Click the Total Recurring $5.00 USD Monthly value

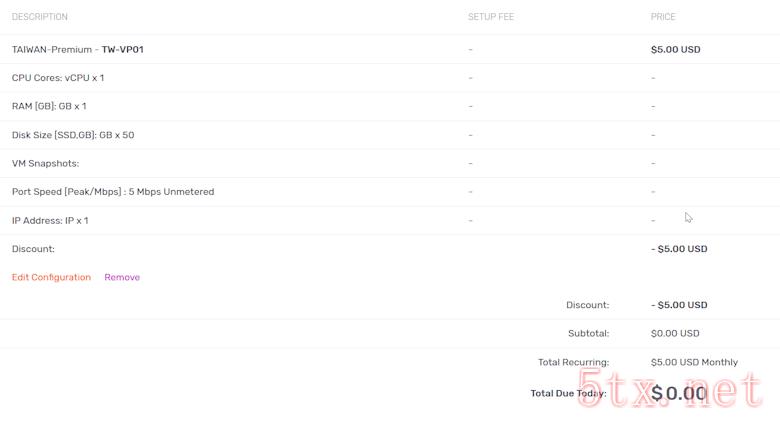(x=694, y=362)
